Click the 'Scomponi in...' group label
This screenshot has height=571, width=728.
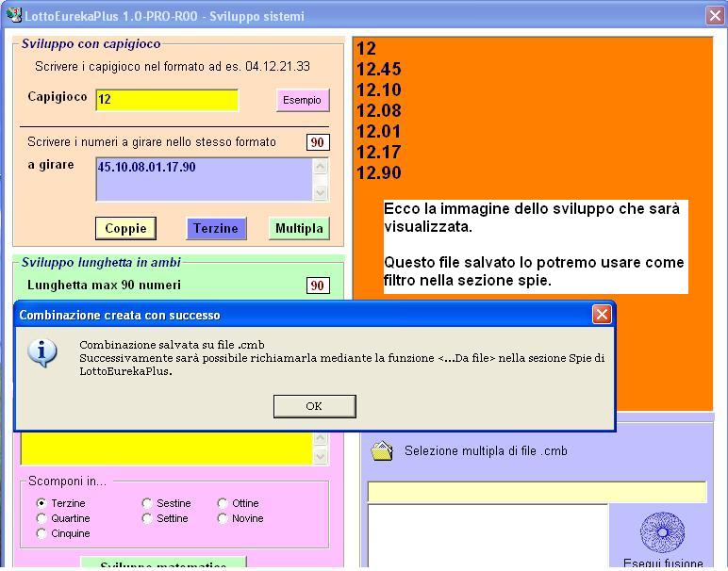[67, 481]
